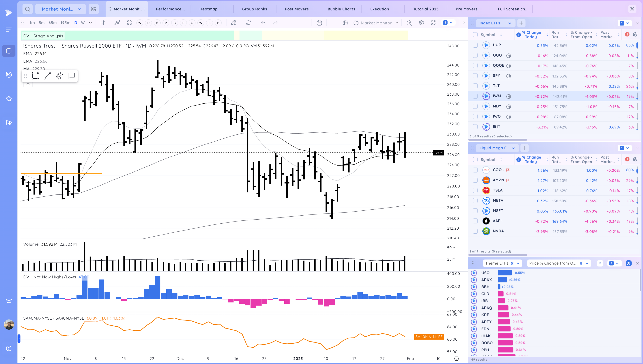
Task: Click the refresh chart icon
Action: pyautogui.click(x=248, y=23)
